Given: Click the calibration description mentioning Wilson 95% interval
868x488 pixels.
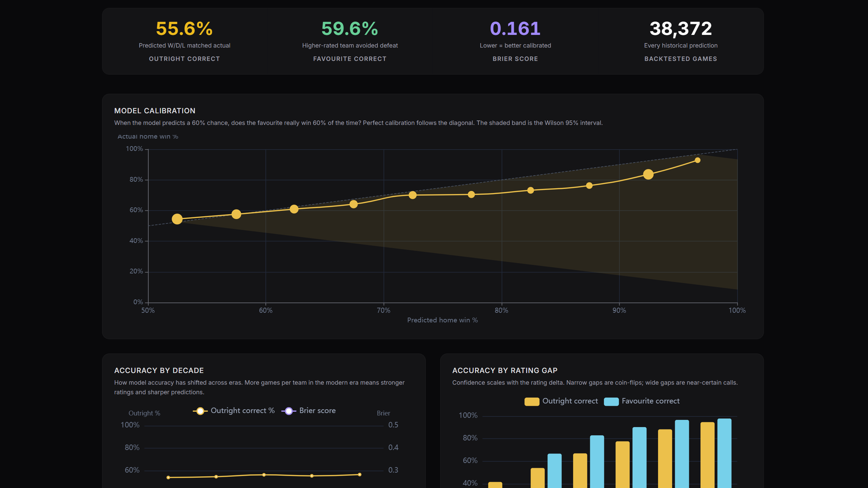Looking at the screenshot, I should coord(358,123).
